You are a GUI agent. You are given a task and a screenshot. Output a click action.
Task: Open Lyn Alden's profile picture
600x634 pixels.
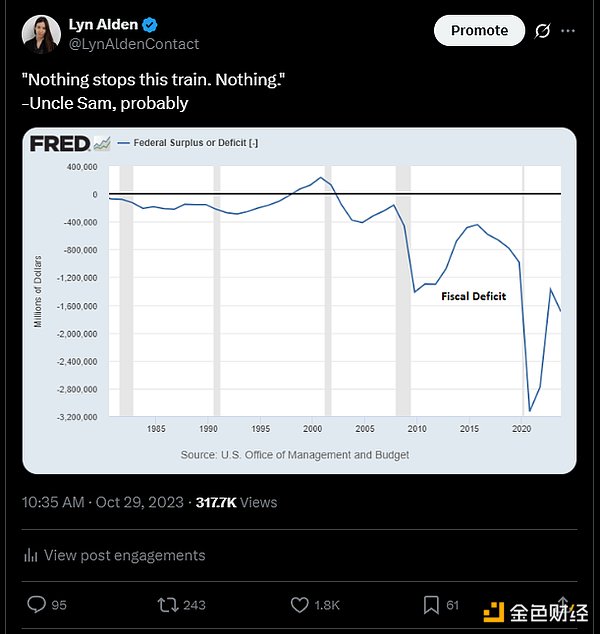pyautogui.click(x=39, y=34)
